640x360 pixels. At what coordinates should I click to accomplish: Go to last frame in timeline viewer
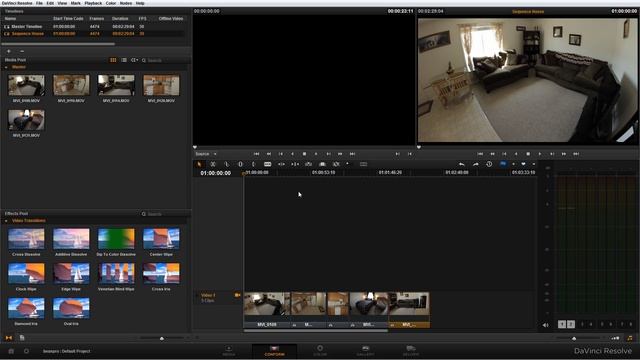(x=576, y=154)
